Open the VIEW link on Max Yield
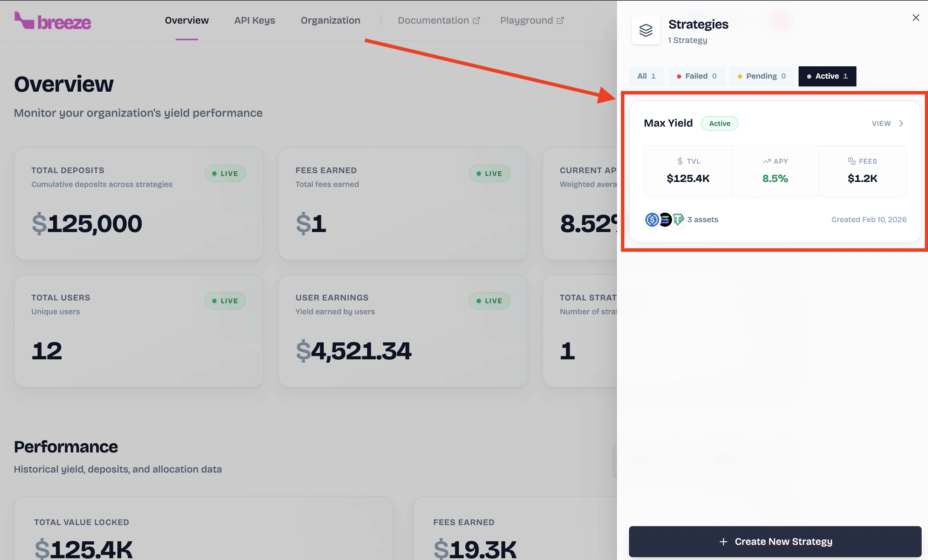This screenshot has width=928, height=560. tap(881, 123)
